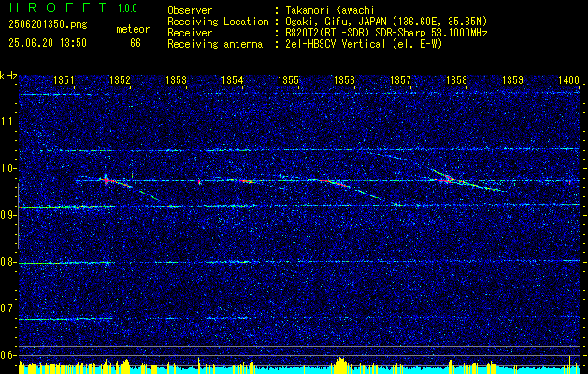Click the 1358 time axis label

(456, 79)
